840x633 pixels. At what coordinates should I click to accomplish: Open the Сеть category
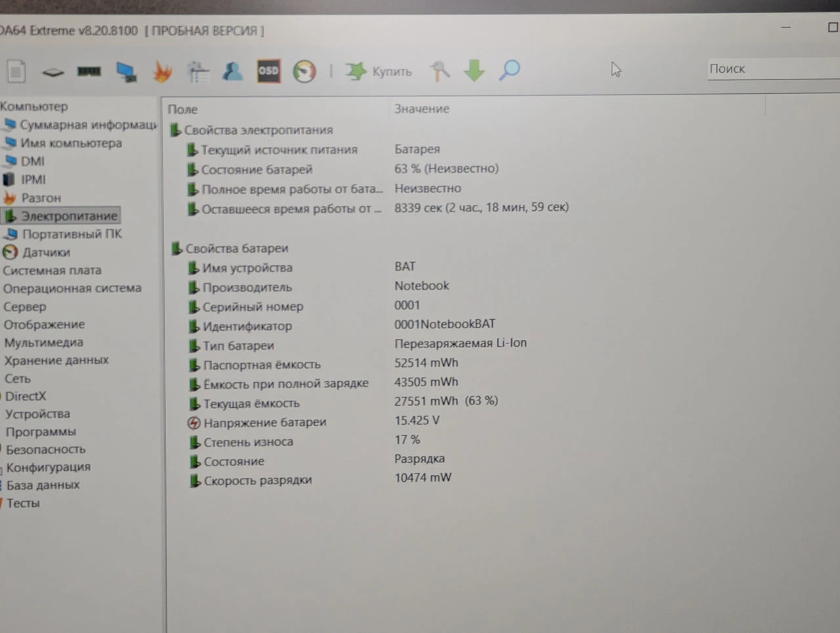pyautogui.click(x=18, y=378)
